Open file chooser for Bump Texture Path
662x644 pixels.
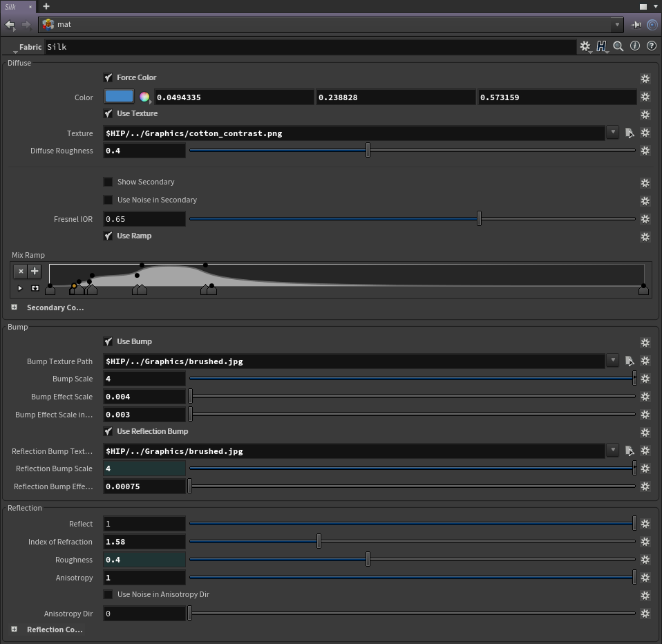[630, 361]
